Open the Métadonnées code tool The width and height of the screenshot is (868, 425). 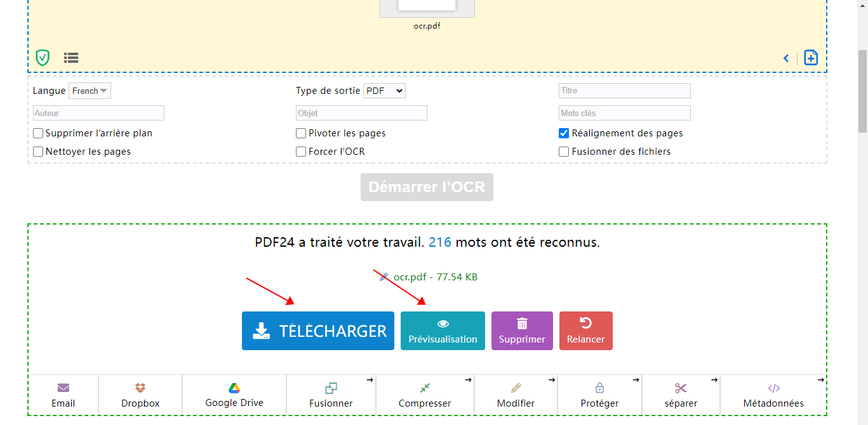(773, 395)
